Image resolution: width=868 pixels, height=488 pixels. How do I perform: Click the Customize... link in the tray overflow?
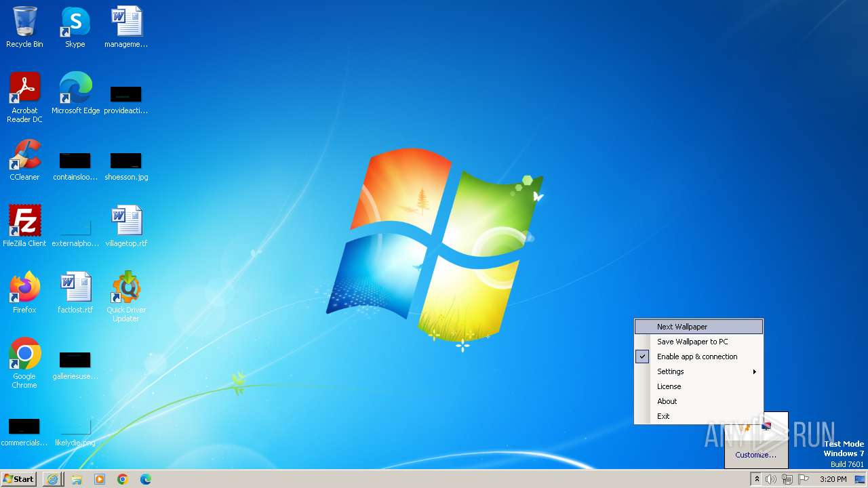[x=756, y=455]
